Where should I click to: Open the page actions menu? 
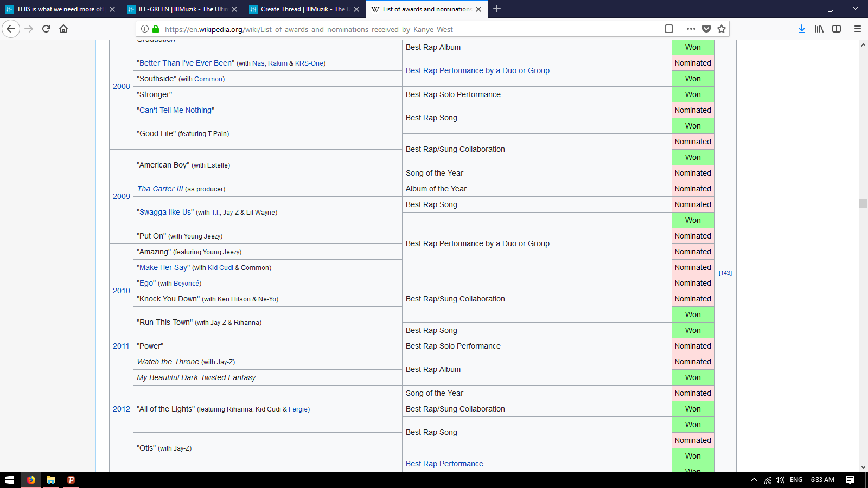(691, 29)
